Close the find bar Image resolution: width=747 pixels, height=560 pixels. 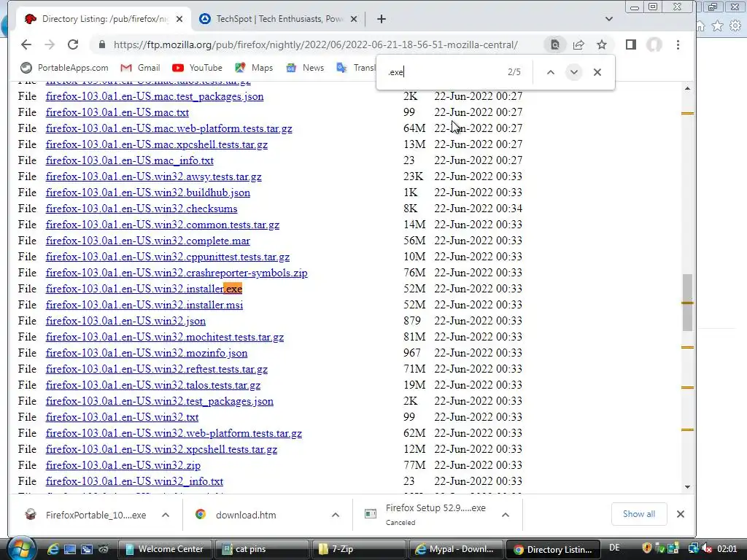(597, 72)
